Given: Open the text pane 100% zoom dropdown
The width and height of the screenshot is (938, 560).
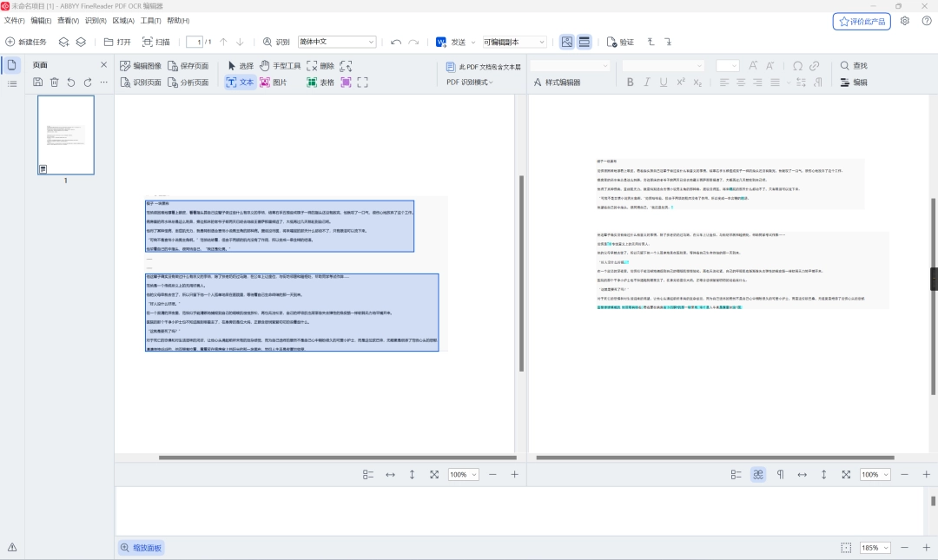Looking at the screenshot, I should coord(875,474).
